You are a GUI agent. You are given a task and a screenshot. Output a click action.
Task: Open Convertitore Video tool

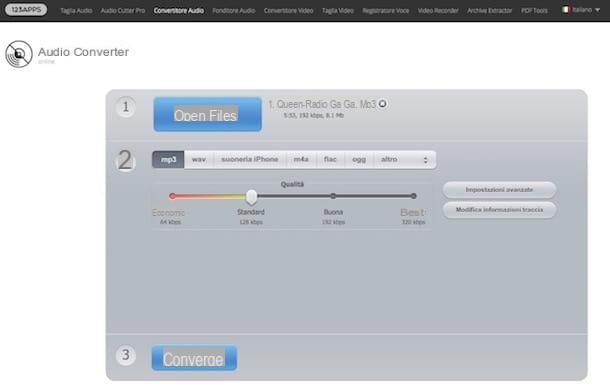click(x=288, y=11)
